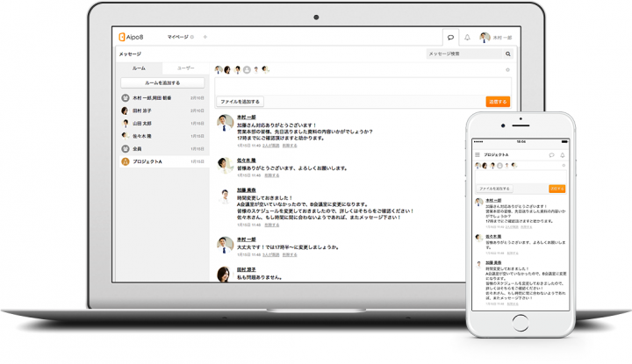Click the laptop message text area
The width and height of the screenshot is (632, 364).
pos(363,87)
